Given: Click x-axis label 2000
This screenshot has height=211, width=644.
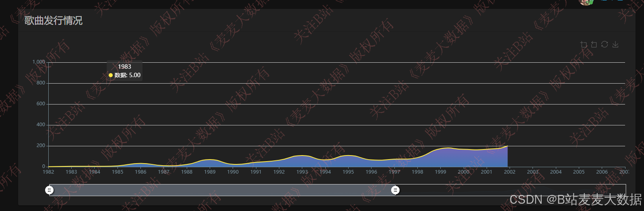Looking at the screenshot, I should 464,172.
